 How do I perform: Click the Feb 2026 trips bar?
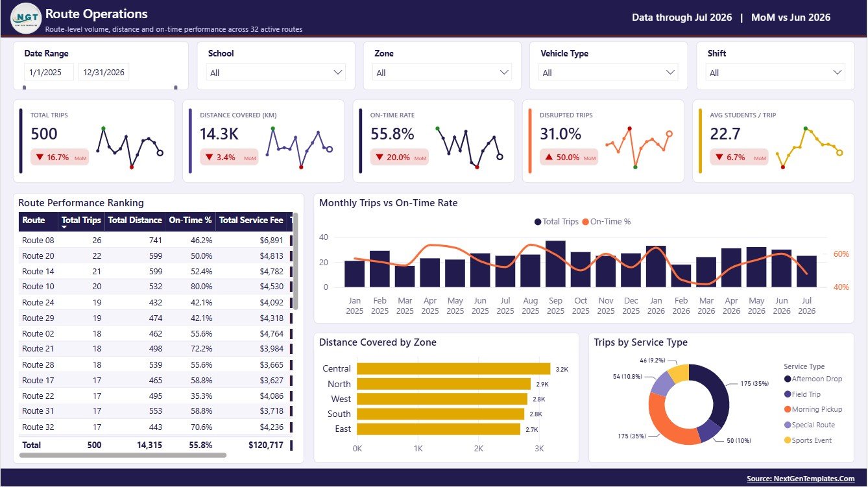[681, 276]
